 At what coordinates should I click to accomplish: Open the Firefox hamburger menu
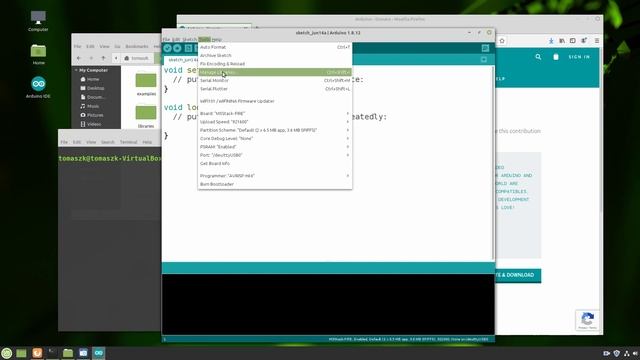click(597, 41)
